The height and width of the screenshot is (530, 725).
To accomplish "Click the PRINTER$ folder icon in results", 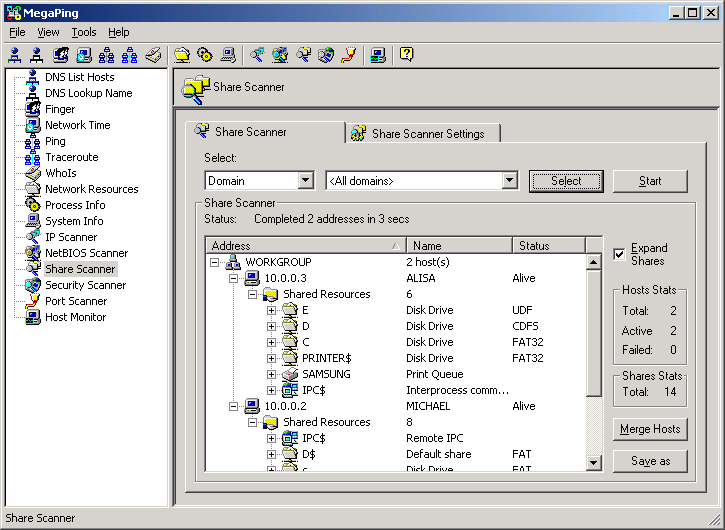I will (290, 358).
